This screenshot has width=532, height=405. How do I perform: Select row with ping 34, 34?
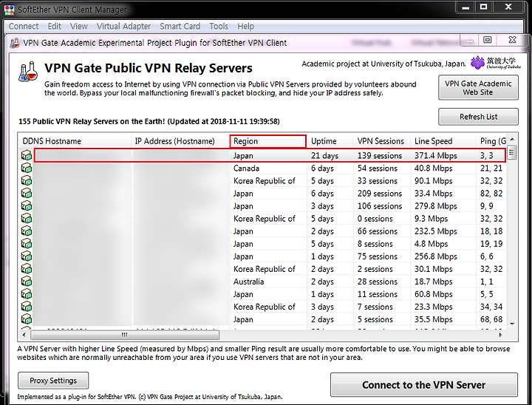263,307
